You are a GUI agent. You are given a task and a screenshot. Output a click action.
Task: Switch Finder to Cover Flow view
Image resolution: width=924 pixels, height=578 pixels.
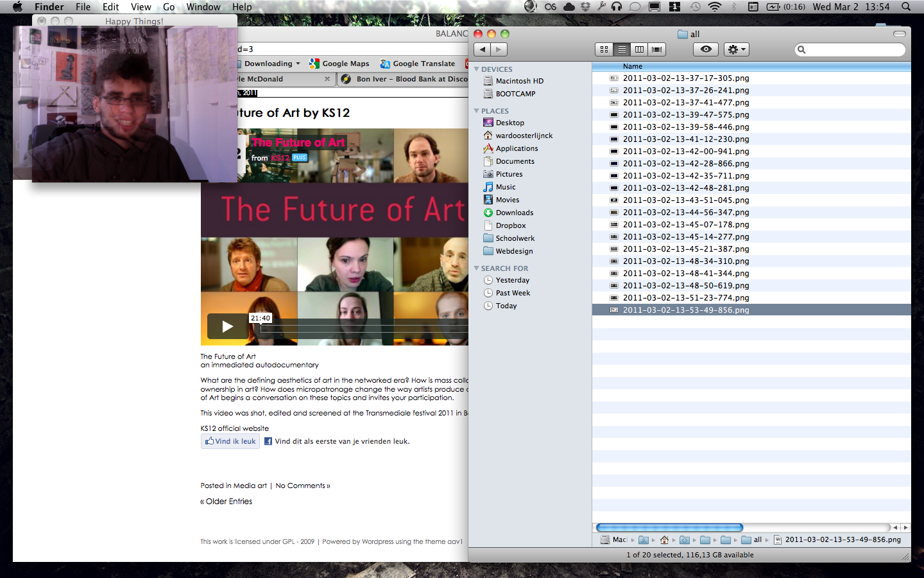click(656, 49)
